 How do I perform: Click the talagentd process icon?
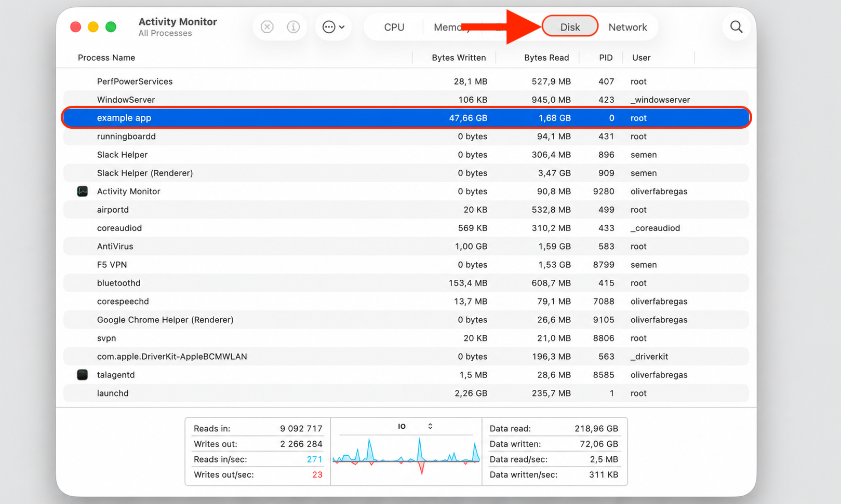[83, 375]
